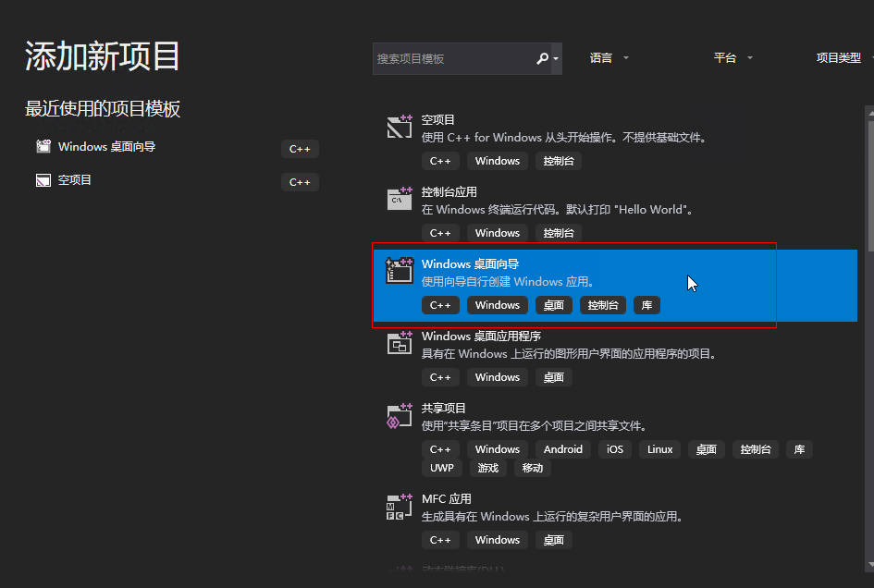This screenshot has height=588, width=874.
Task: Open the 平台 (Platform) filter dropdown
Action: pyautogui.click(x=733, y=58)
